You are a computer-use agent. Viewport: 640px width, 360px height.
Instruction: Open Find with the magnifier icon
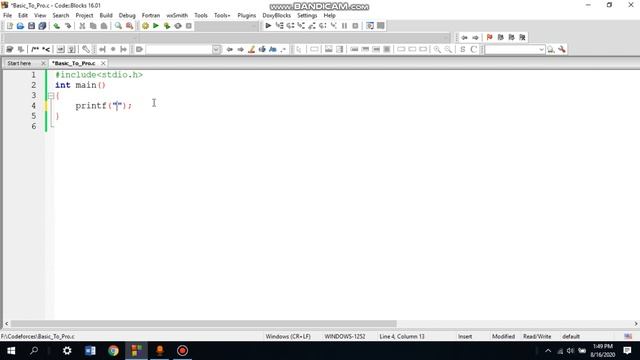[118, 26]
